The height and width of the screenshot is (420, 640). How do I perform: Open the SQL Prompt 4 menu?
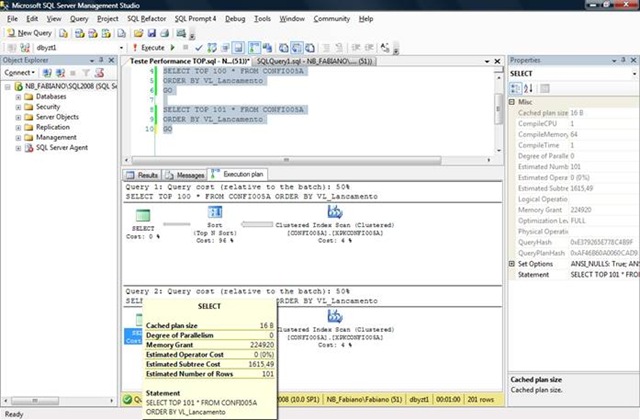(195, 18)
